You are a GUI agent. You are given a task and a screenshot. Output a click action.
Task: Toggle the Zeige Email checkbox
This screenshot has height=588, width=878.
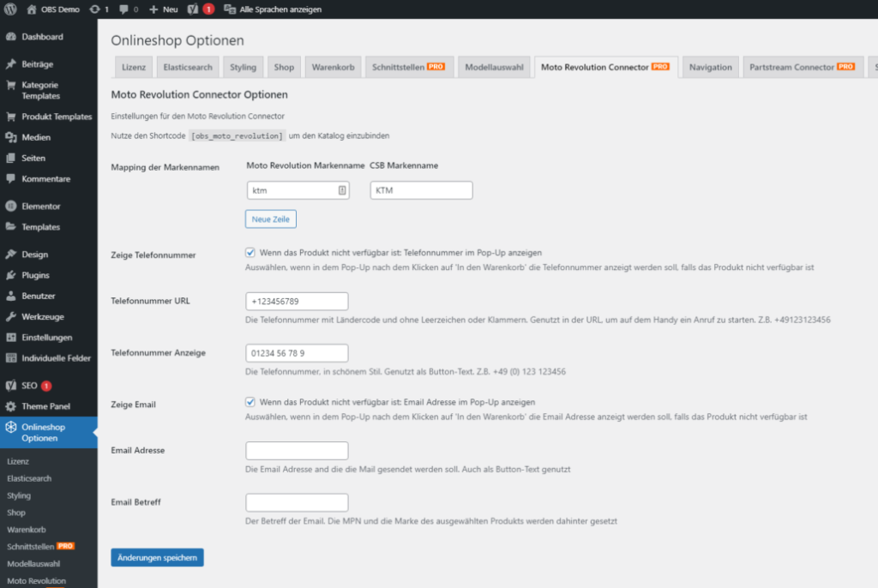(250, 402)
